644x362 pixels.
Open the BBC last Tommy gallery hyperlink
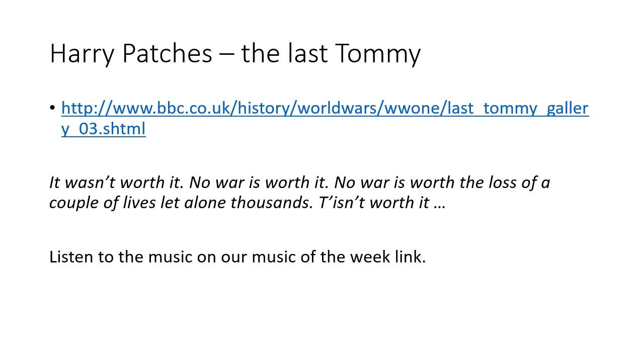tap(325, 109)
